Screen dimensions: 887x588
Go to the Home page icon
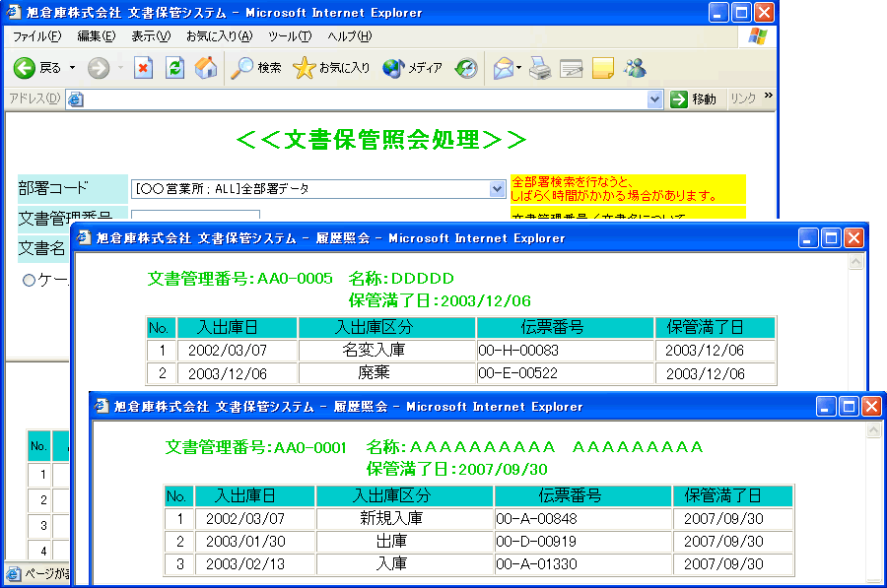pos(206,68)
